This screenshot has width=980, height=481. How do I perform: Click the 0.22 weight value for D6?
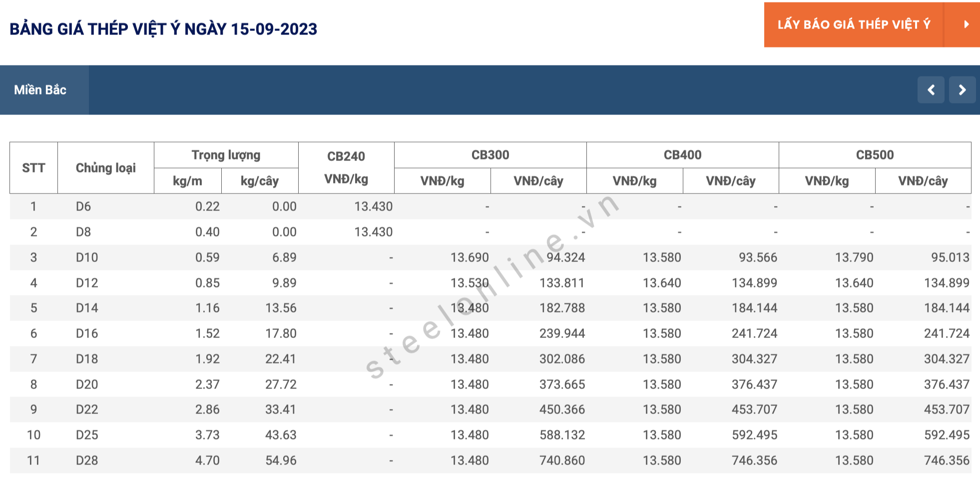coord(208,206)
